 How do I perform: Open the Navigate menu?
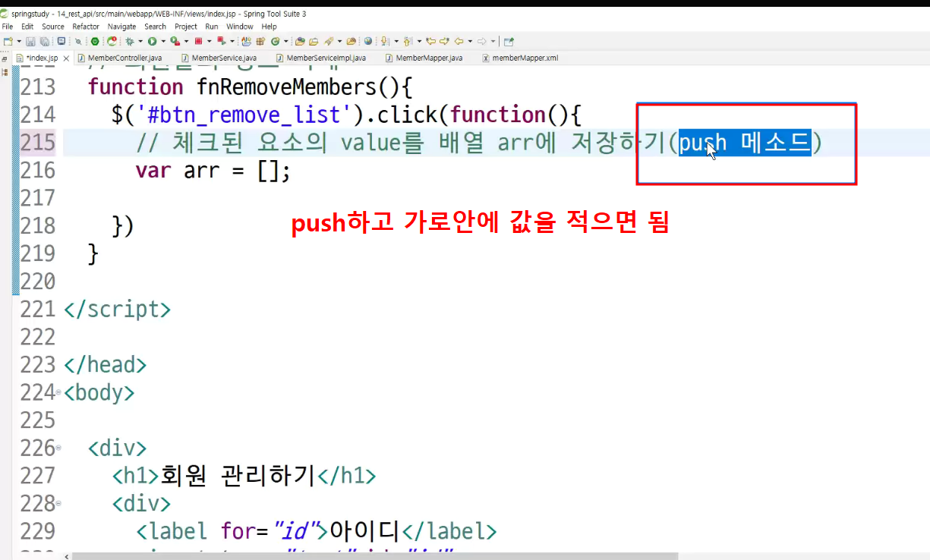122,27
